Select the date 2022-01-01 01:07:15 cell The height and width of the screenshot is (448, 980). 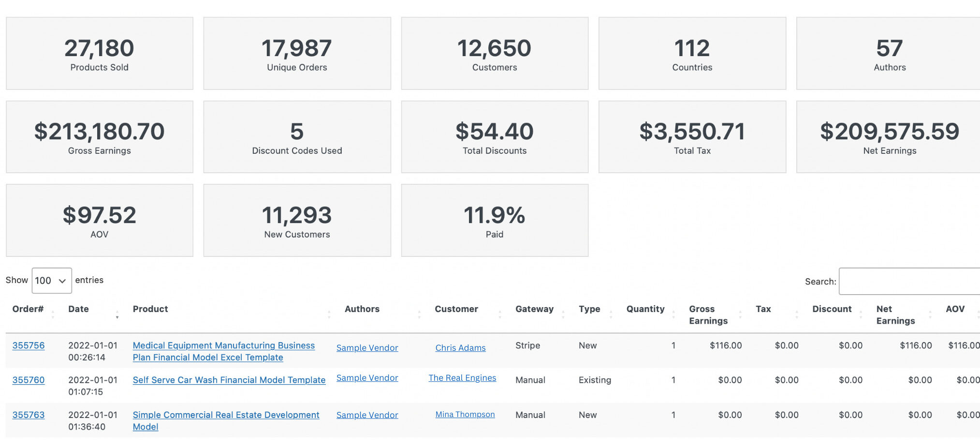[93, 386]
